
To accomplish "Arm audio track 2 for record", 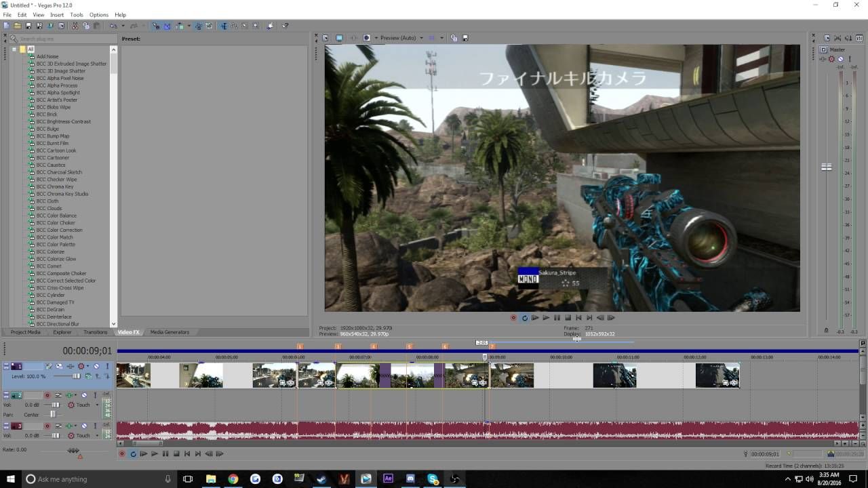I will [47, 395].
